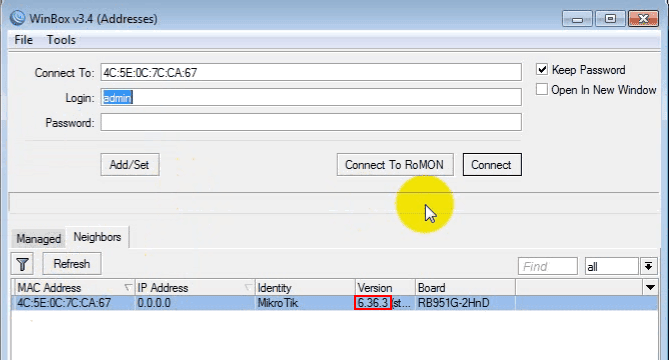Close the WinBox window

643,19
